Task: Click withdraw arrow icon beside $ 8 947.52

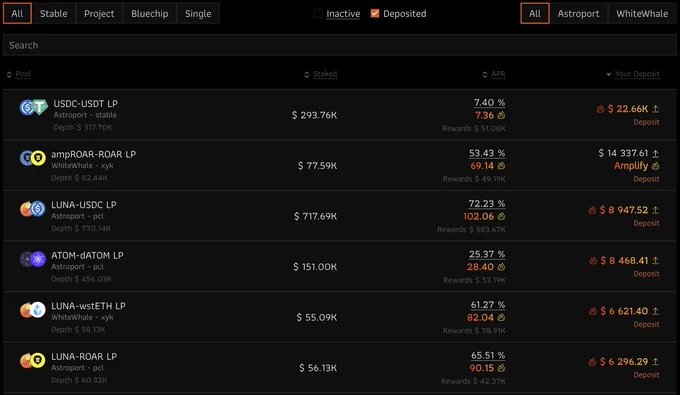Action: tap(656, 210)
